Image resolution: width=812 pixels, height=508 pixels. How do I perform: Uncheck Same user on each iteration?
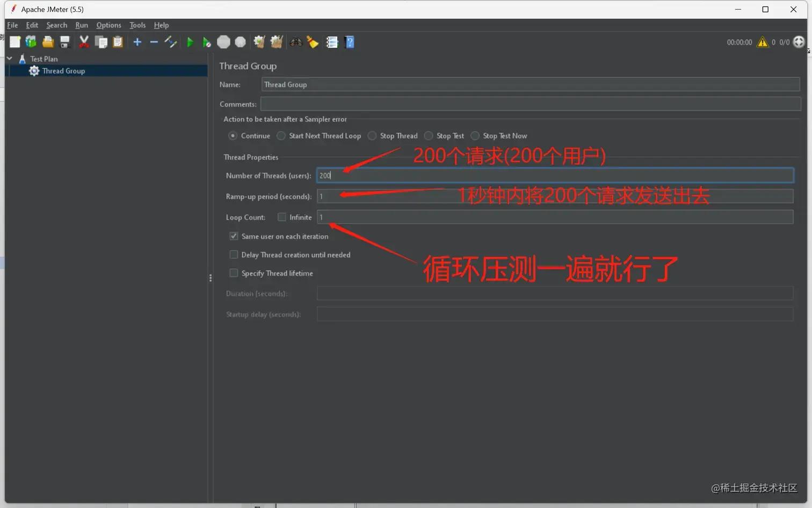[x=234, y=236]
